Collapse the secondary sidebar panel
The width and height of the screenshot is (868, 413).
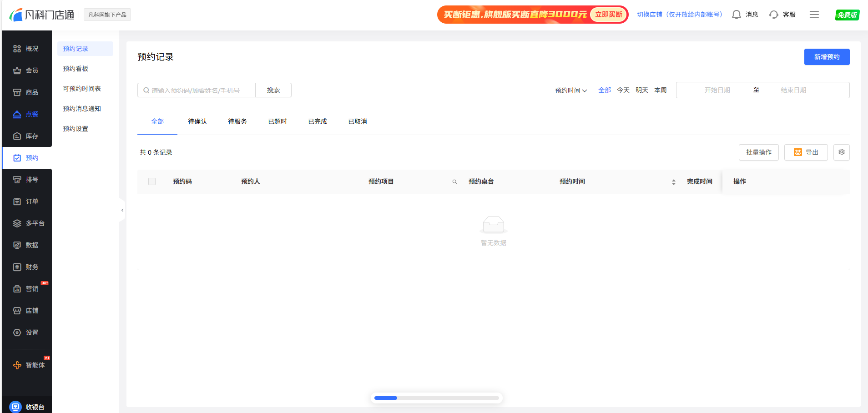tap(122, 210)
